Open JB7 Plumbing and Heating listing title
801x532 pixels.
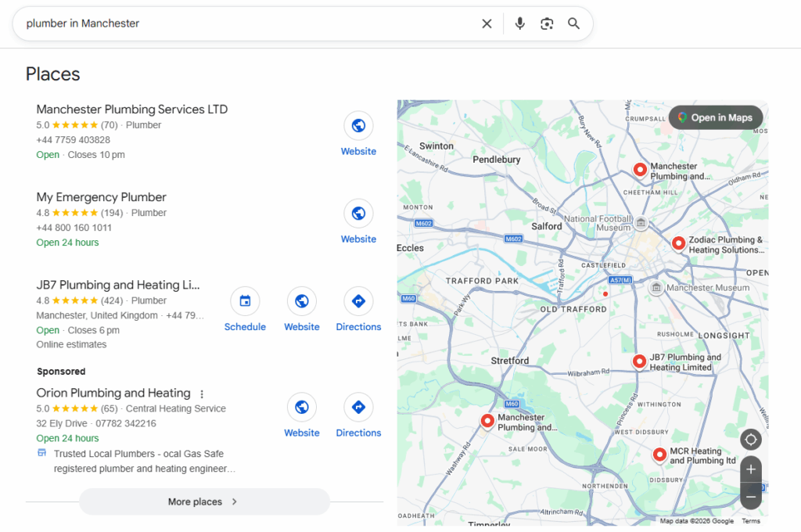click(x=118, y=285)
